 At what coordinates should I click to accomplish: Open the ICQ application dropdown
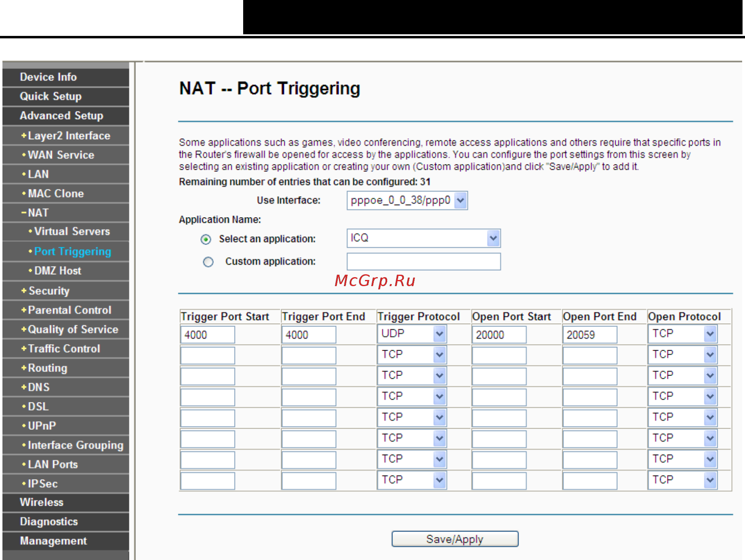coord(423,238)
